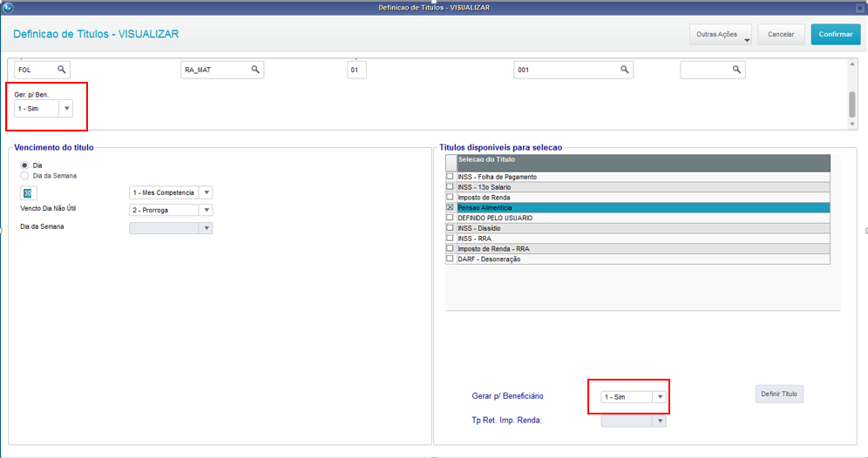Check the INSS - 13o Salario box
868x458 pixels.
coord(450,187)
